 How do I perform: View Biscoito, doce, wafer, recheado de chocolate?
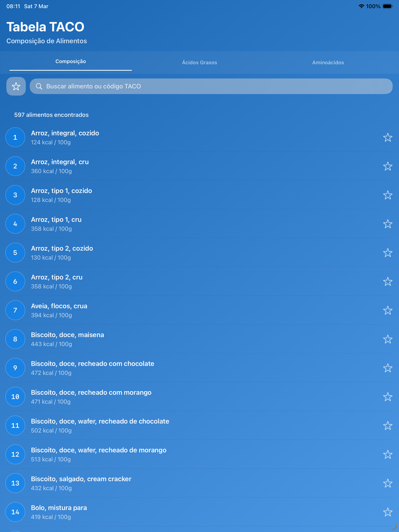tap(199, 425)
